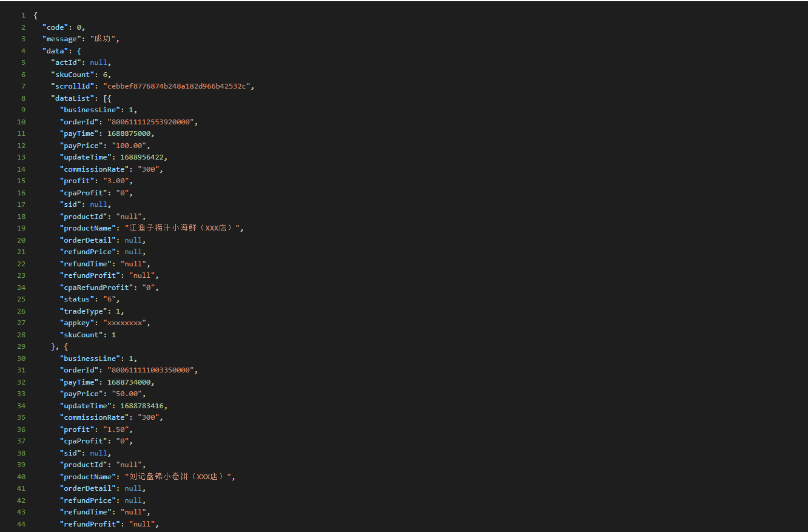Viewport: 808px width, 532px height.
Task: Click line number 16 in the gutter
Action: (x=21, y=193)
